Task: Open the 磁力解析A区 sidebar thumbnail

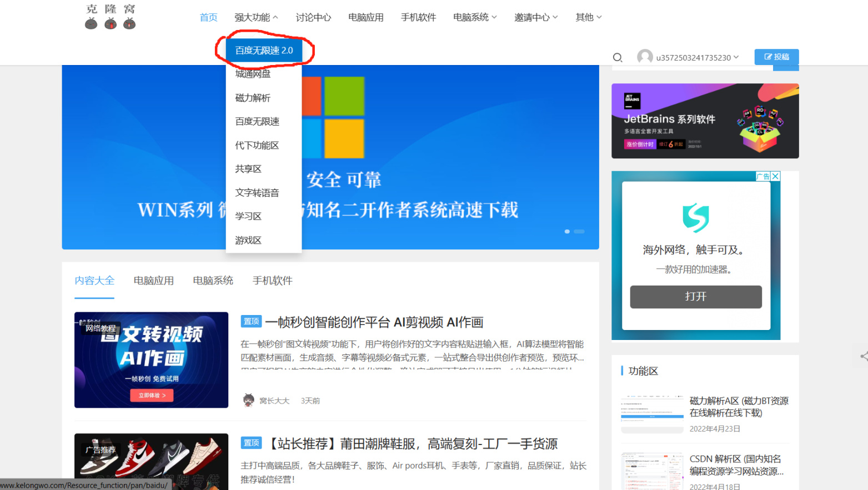Action: pyautogui.click(x=653, y=414)
